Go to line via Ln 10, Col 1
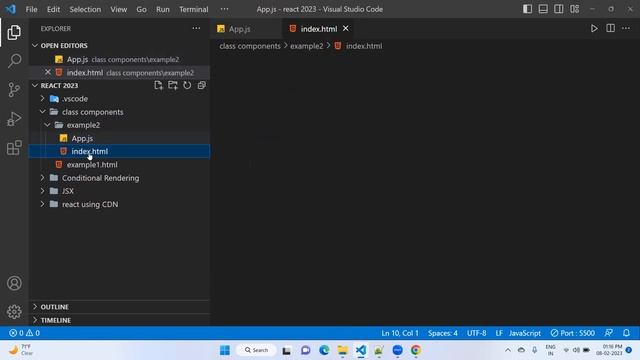The image size is (640, 360). point(400,333)
